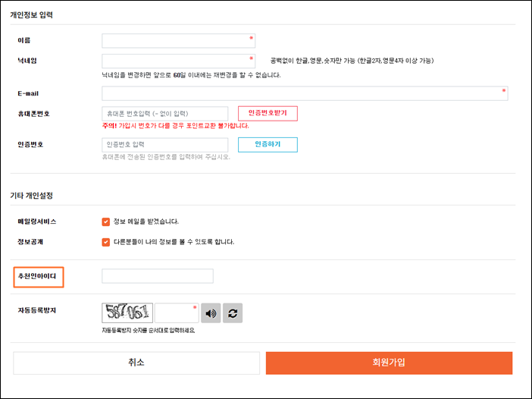Click the 취소 cancel button
Screen dimensions: 532x399
click(x=136, y=363)
